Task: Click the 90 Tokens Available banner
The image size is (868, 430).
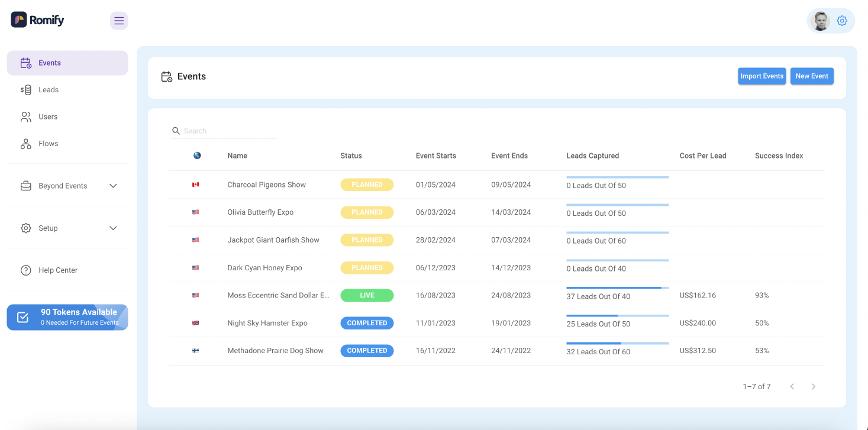Action: 67,317
